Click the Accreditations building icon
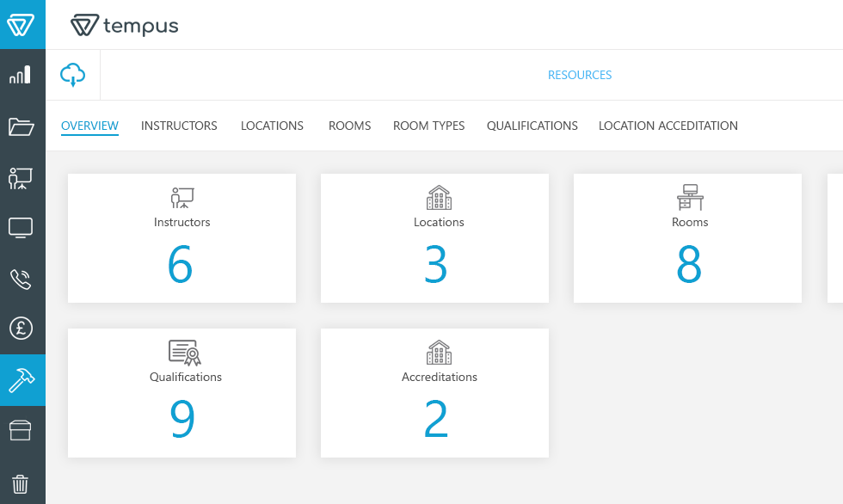The width and height of the screenshot is (843, 504). [440, 353]
